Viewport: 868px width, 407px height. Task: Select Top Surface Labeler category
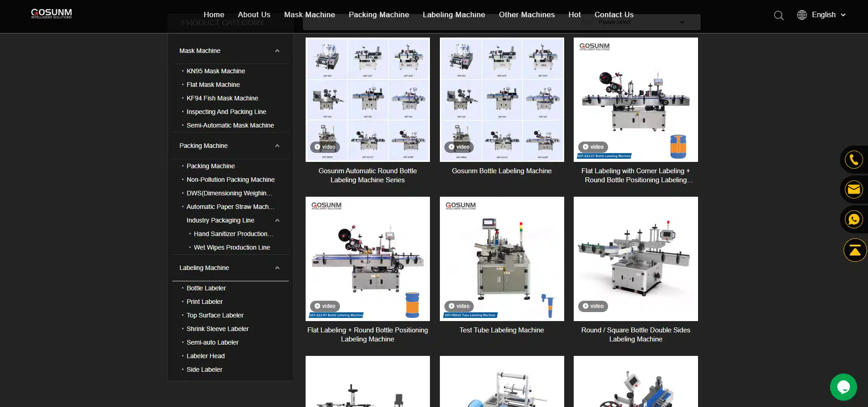coord(215,315)
